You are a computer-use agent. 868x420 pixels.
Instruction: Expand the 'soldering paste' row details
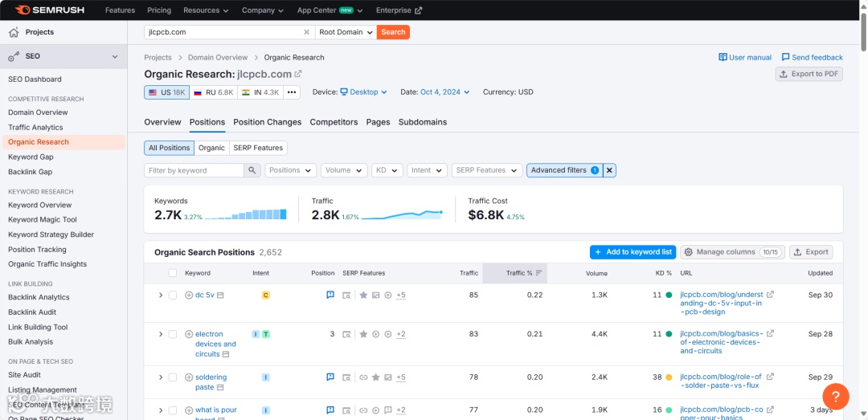point(161,377)
